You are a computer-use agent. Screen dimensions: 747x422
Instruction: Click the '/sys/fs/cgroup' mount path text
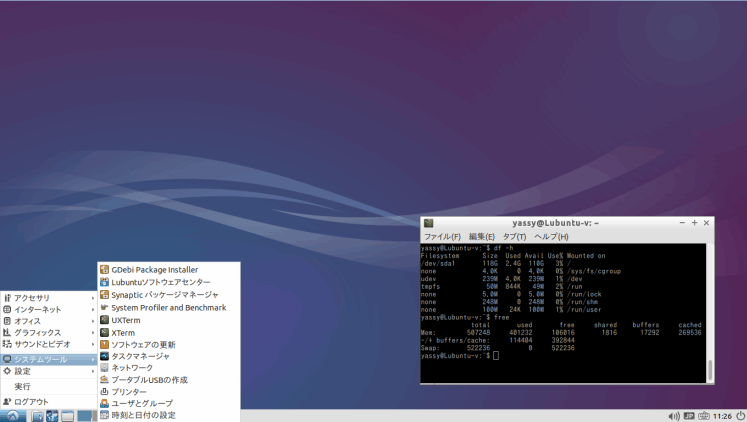594,271
